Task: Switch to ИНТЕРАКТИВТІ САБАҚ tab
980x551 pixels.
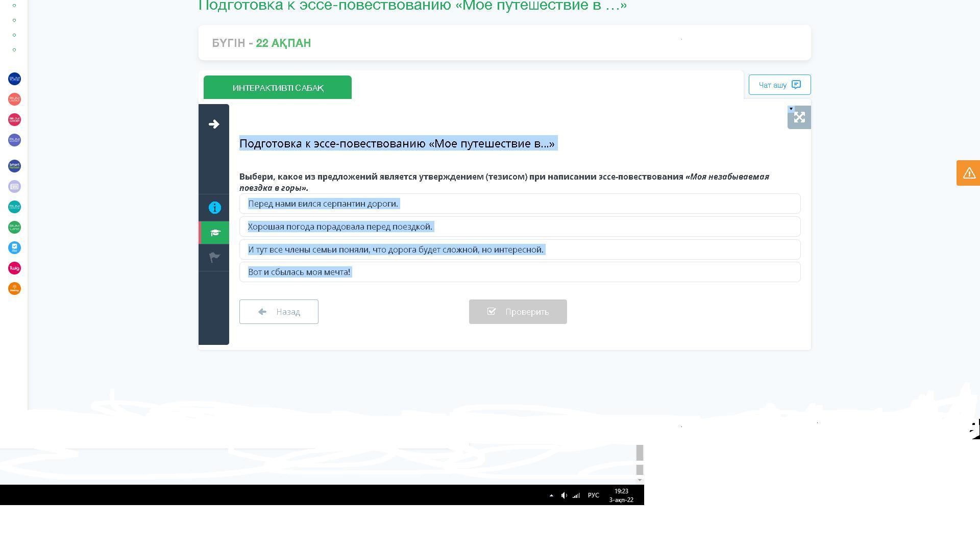Action: [x=278, y=88]
